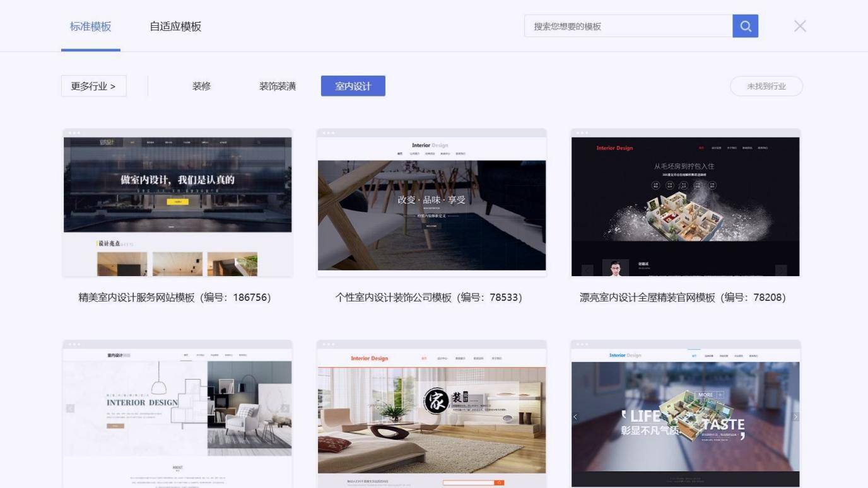Open template thumbnail numbered 78533
Image resolution: width=868 pixels, height=488 pixels.
[x=431, y=203]
